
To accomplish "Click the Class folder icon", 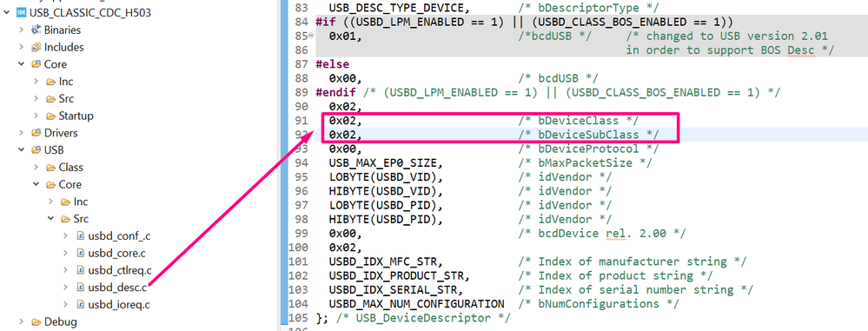I will pyautogui.click(x=51, y=167).
